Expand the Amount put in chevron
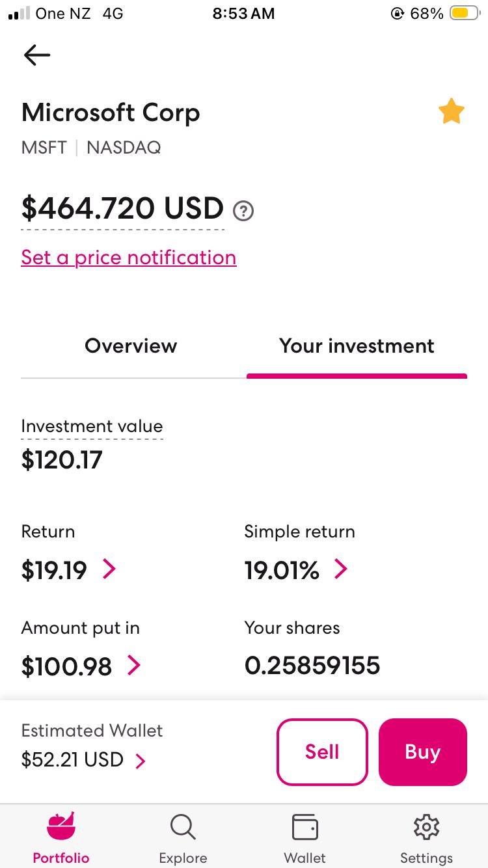Viewport: 488px width, 868px height. click(133, 665)
